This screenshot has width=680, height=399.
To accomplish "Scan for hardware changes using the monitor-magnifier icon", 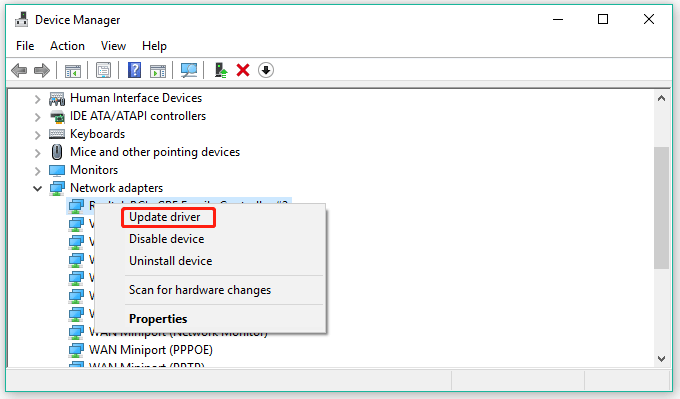I will click(x=189, y=70).
